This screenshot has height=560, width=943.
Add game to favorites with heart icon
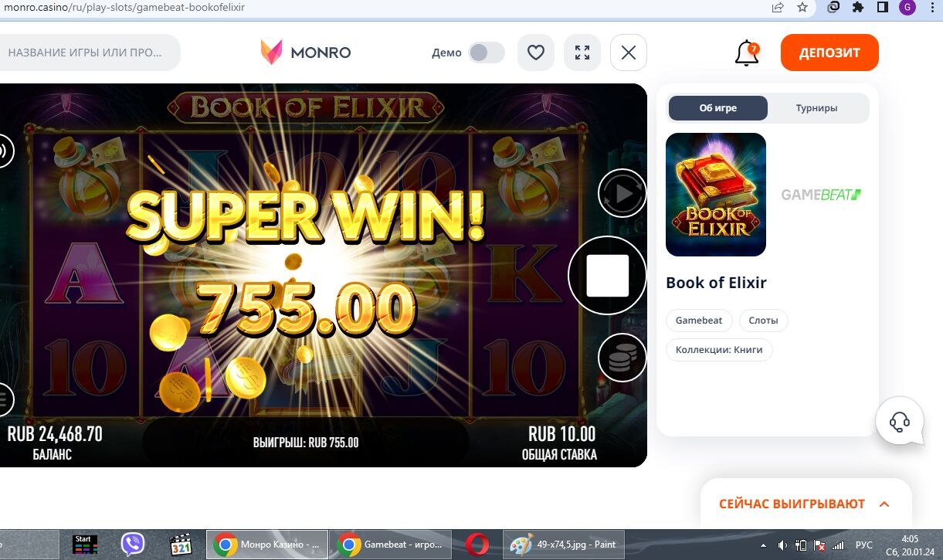(x=536, y=53)
